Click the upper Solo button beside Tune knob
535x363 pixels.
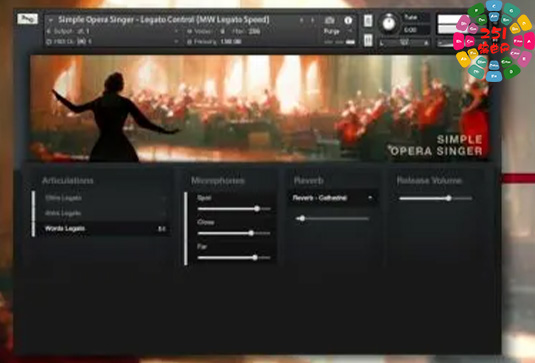tap(368, 21)
